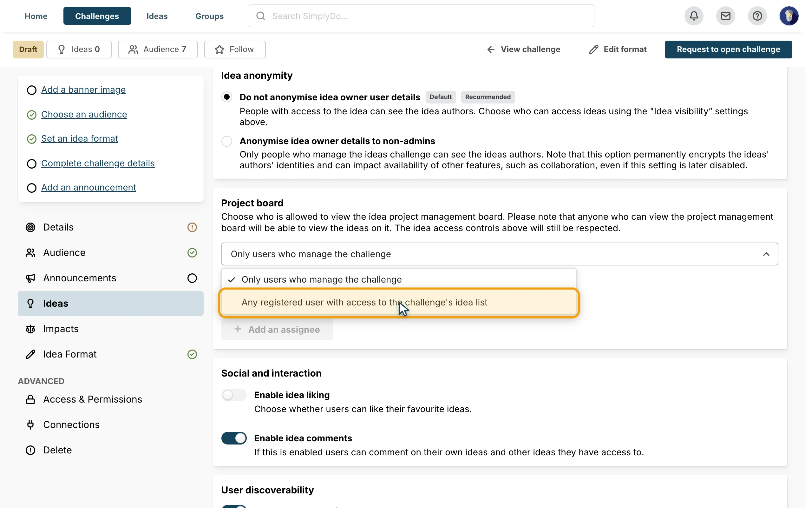Click the Idea Format green check icon
Image resolution: width=812 pixels, height=508 pixels.
coord(192,354)
